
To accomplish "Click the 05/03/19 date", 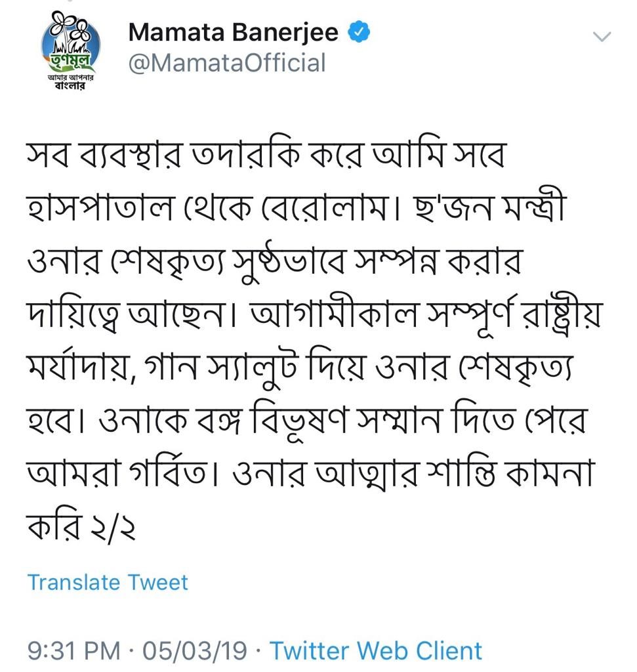I will click(195, 650).
